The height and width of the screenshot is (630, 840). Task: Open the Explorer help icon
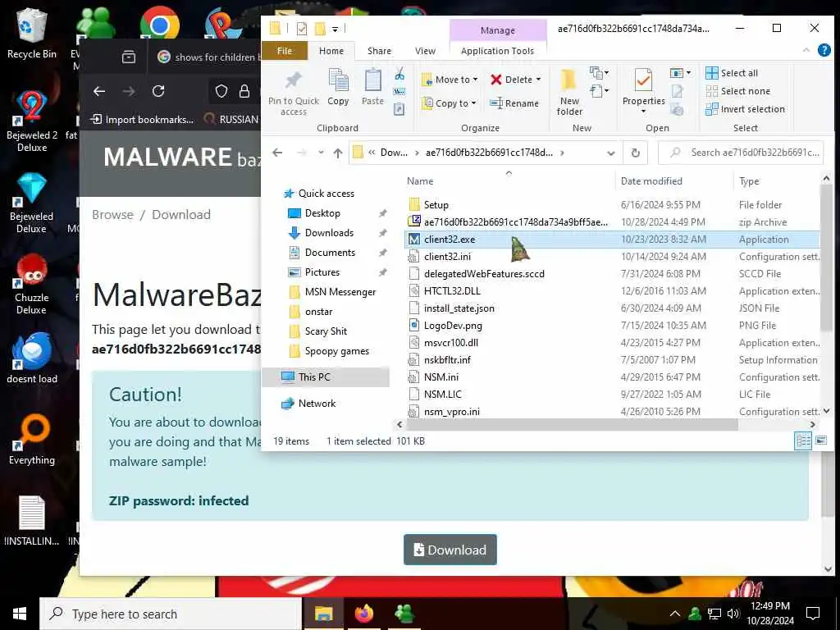click(x=824, y=50)
